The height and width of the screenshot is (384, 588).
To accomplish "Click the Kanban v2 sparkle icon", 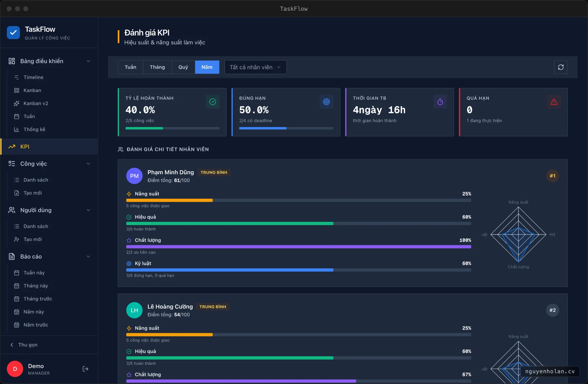I will [17, 103].
